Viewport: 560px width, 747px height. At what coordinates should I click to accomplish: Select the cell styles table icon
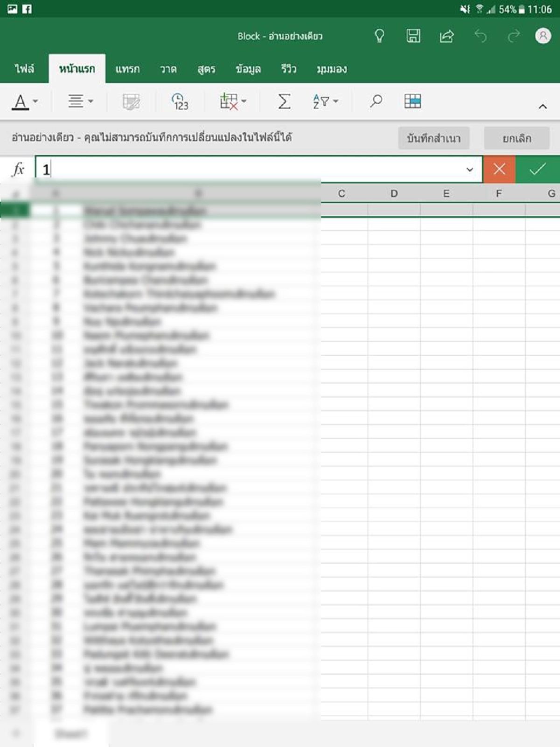coord(413,101)
